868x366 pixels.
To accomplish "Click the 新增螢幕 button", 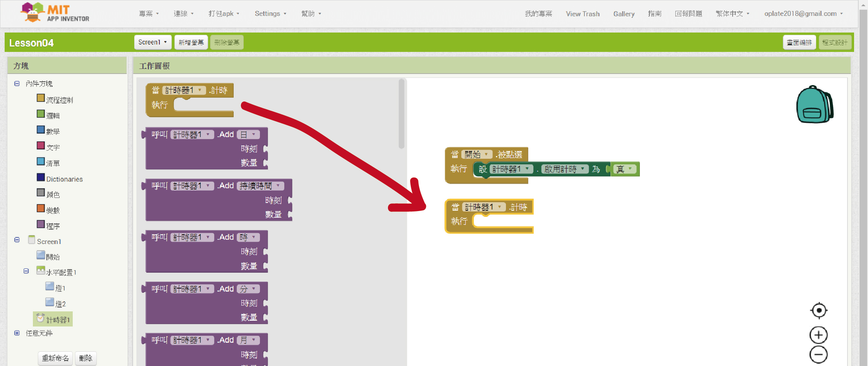I will click(x=191, y=42).
